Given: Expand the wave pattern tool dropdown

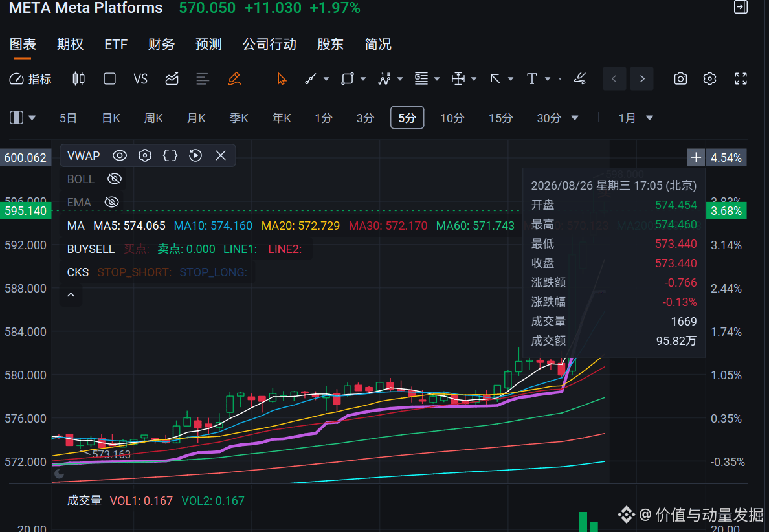Looking at the screenshot, I should tap(400, 79).
